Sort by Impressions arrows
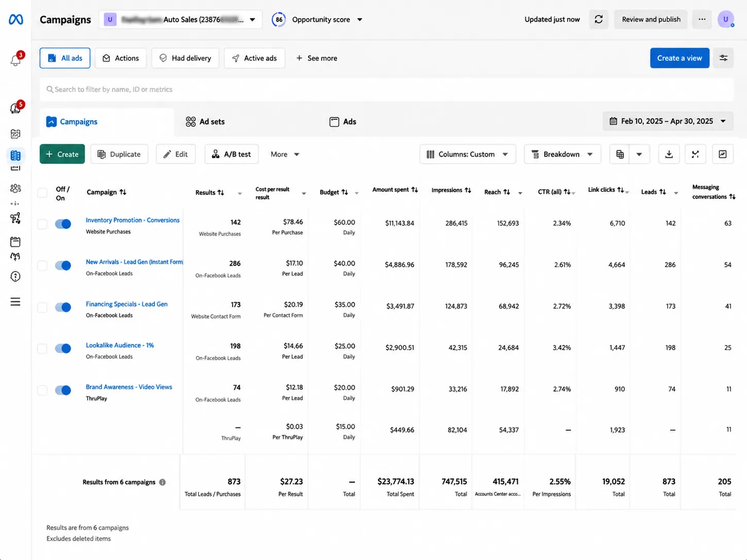Screen dimensions: 747x560 [468, 190]
